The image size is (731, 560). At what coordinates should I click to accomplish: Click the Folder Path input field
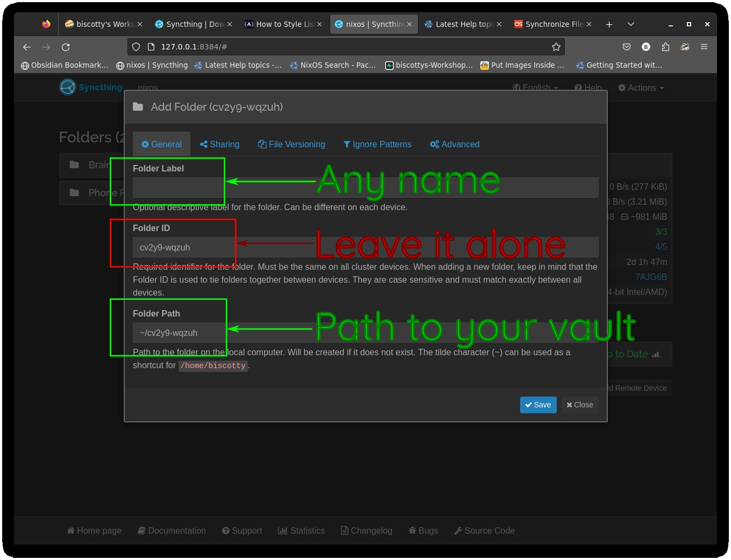[365, 333]
